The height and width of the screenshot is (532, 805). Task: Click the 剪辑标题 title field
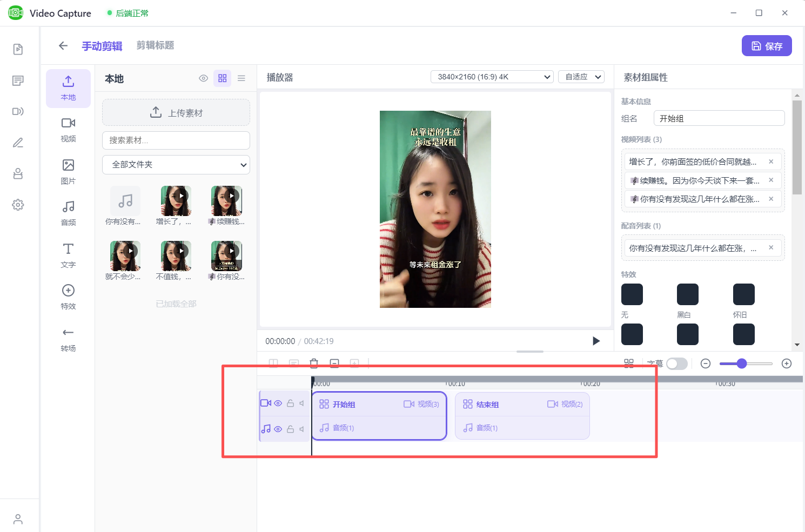[156, 45]
